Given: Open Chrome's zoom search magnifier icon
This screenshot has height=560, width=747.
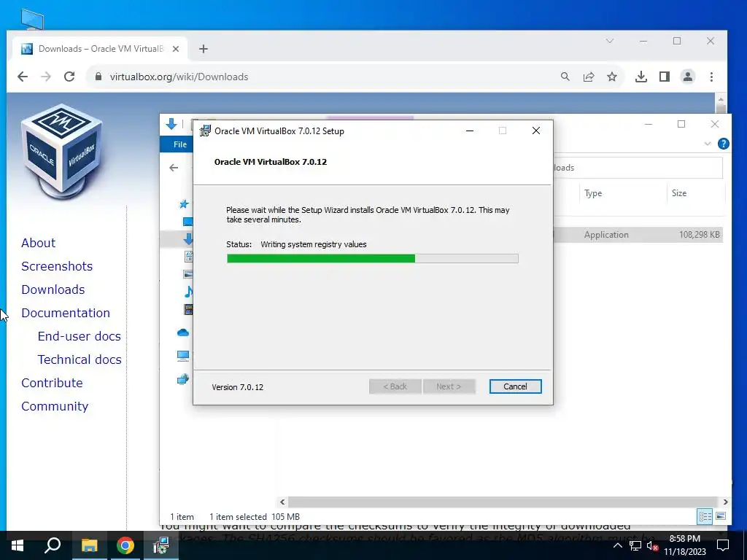Looking at the screenshot, I should 565,77.
